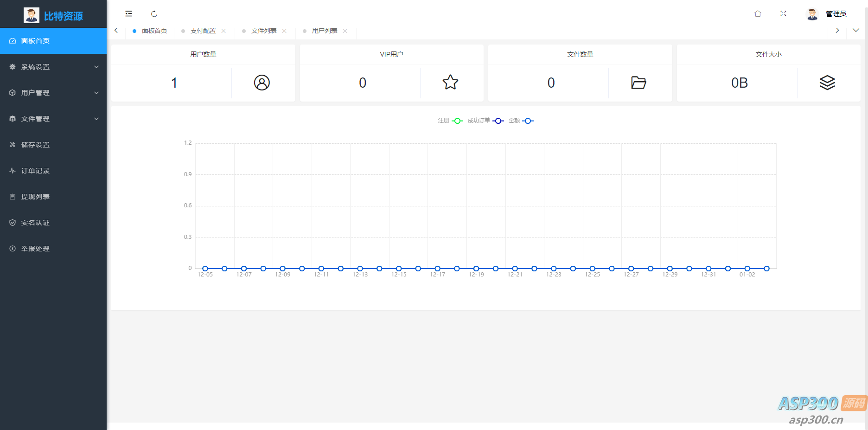Expand the 文件管理 submenu arrow
The image size is (868, 430).
tap(96, 119)
